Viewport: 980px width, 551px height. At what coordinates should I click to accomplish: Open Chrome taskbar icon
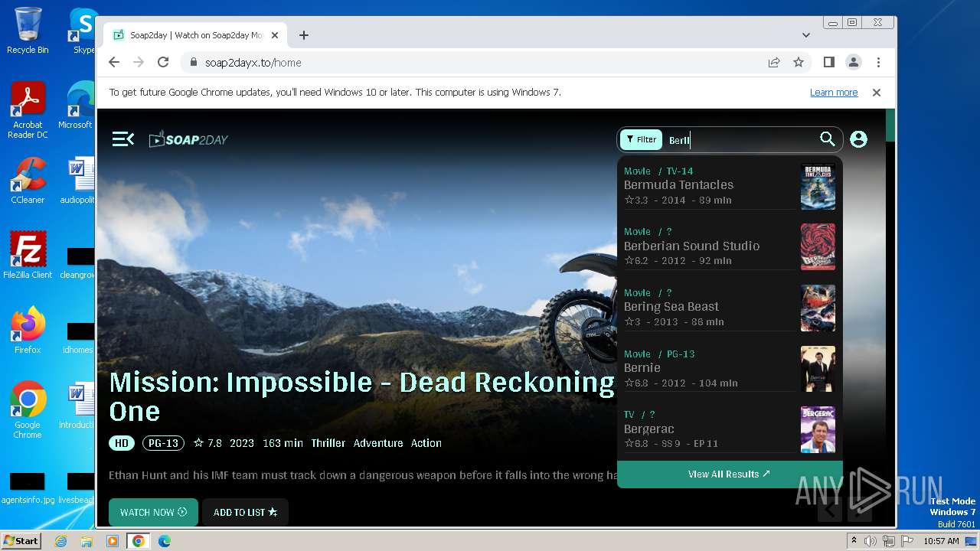click(139, 541)
